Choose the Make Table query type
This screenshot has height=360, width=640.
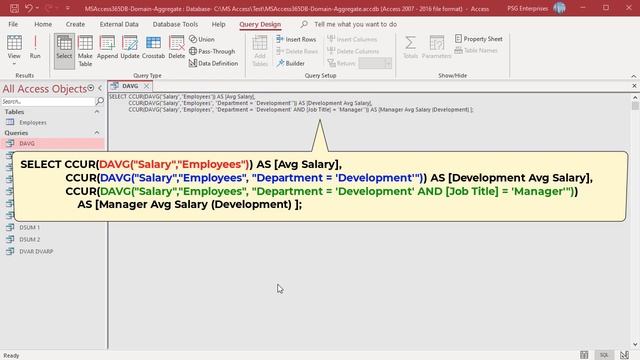[x=85, y=51]
